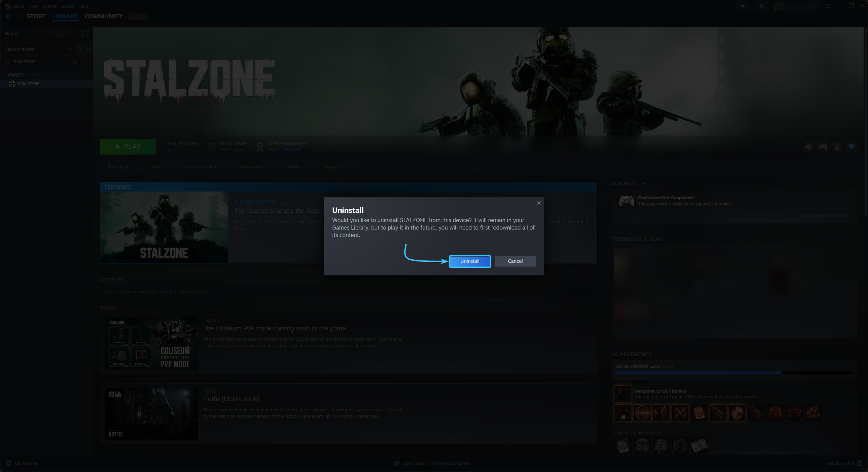Switch to the STORE tab

pos(36,16)
